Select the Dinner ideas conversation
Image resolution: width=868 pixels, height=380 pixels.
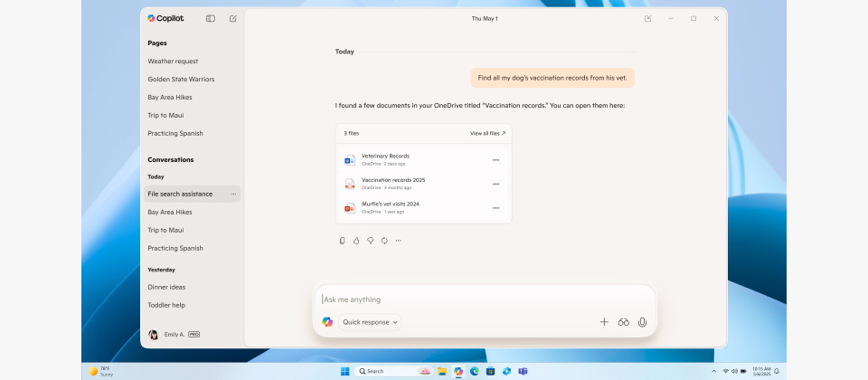pyautogui.click(x=166, y=287)
